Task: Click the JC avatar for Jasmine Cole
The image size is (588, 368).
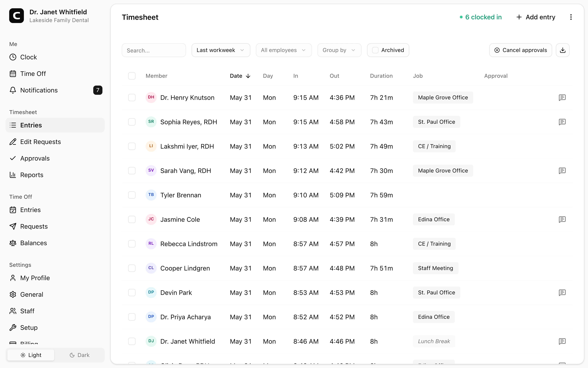Action: tap(151, 219)
